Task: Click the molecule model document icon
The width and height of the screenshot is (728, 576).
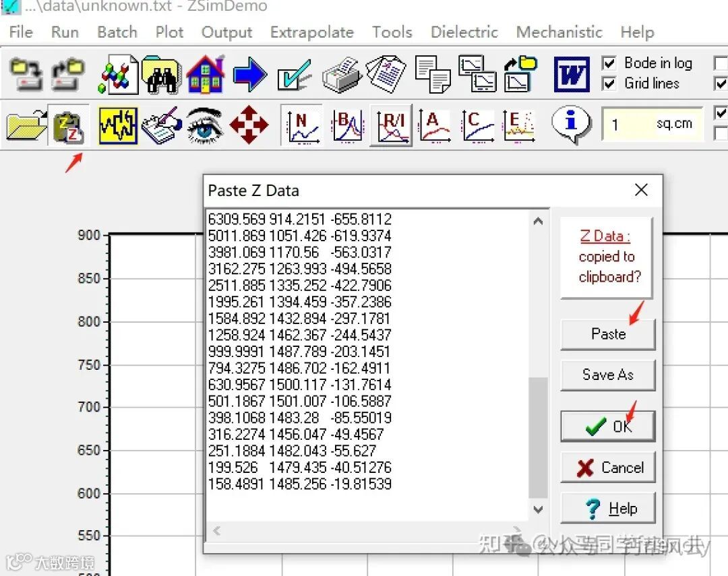Action: coord(119,75)
